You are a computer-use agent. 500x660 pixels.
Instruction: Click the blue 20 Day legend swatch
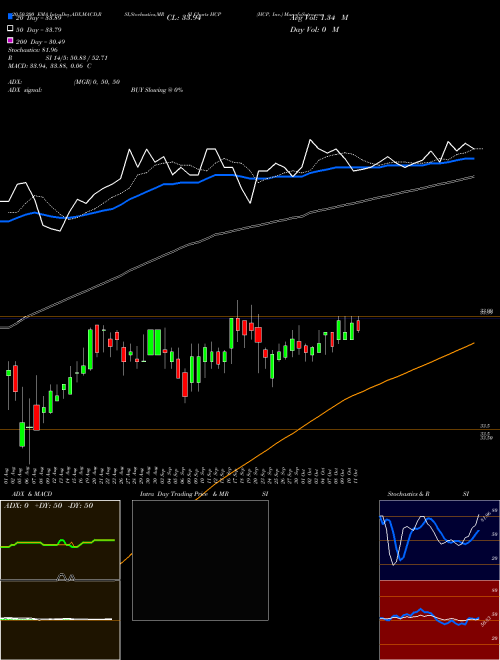pyautogui.click(x=10, y=16)
